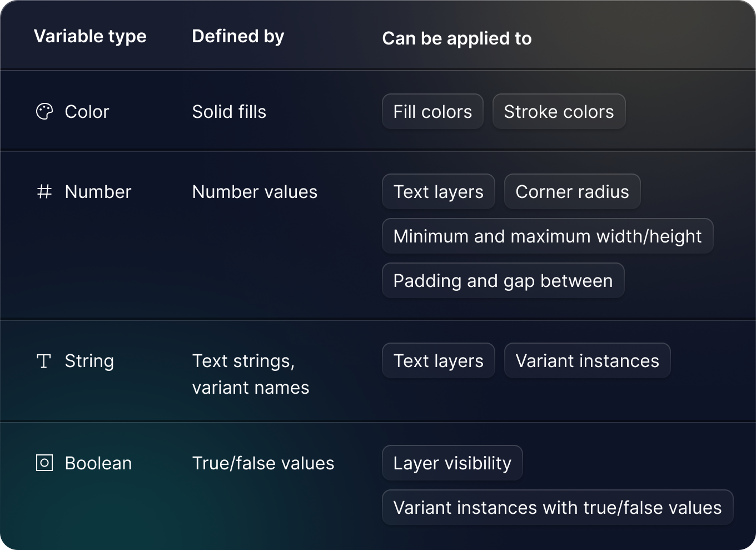Click the Defined by column header
Image resolution: width=756 pixels, height=550 pixels.
click(238, 37)
